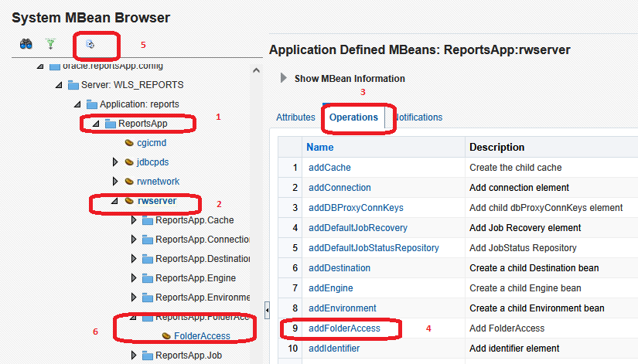Collapse the rwserver tree node
638x364 pixels.
pyautogui.click(x=115, y=201)
